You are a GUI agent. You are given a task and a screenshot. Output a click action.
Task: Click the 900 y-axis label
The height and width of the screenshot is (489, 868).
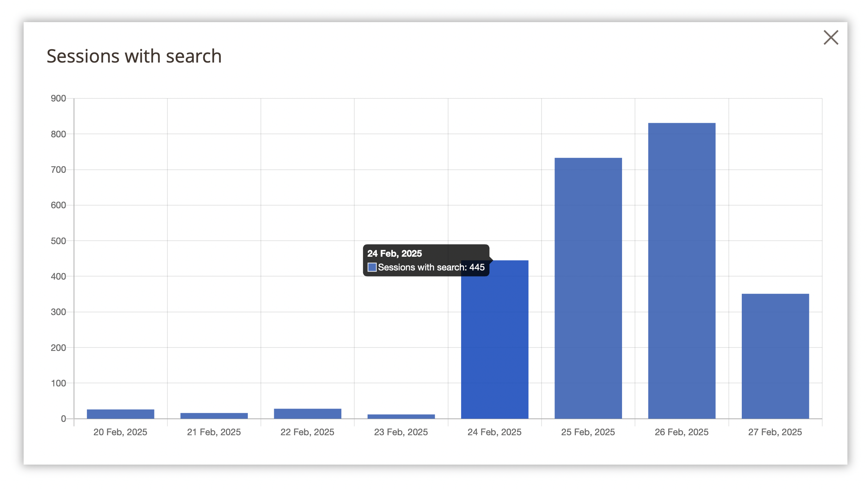(x=58, y=98)
